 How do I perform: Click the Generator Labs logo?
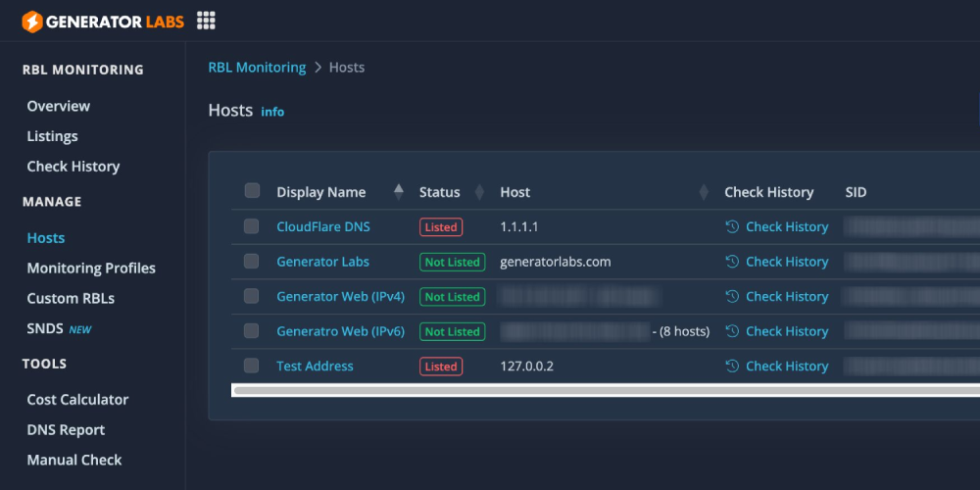[x=103, y=22]
